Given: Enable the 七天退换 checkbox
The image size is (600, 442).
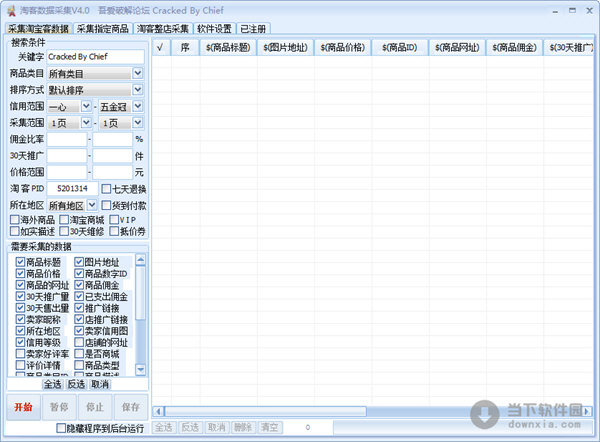Looking at the screenshot, I should tap(106, 189).
